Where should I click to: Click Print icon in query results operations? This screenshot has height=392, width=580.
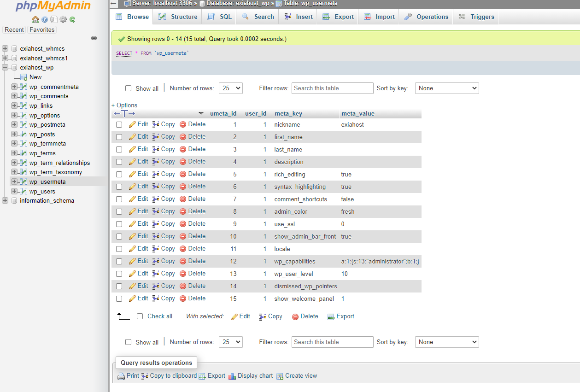121,376
